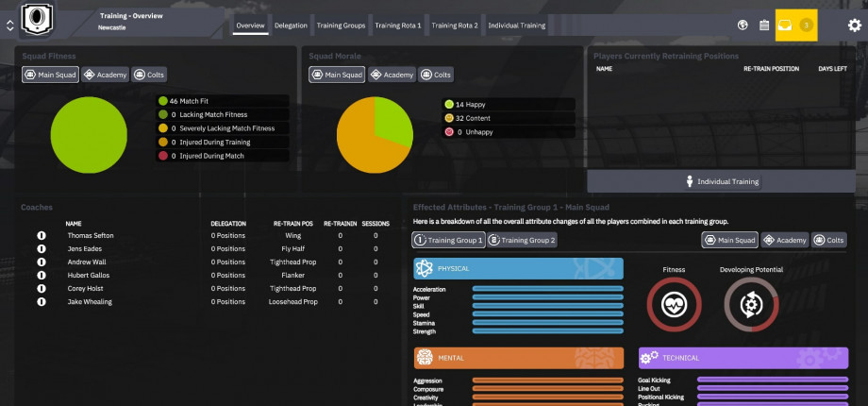Click info icon beside Jake Whealing
The height and width of the screenshot is (406, 868).
41,302
